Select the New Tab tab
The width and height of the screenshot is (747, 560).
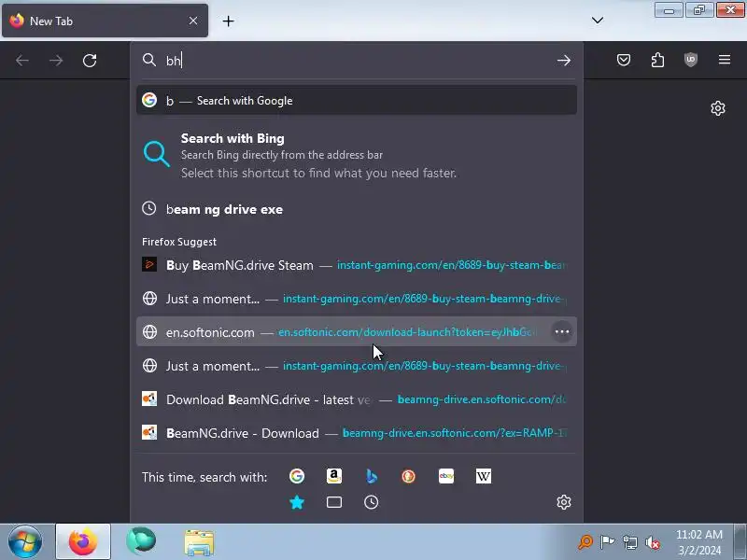[x=105, y=21]
